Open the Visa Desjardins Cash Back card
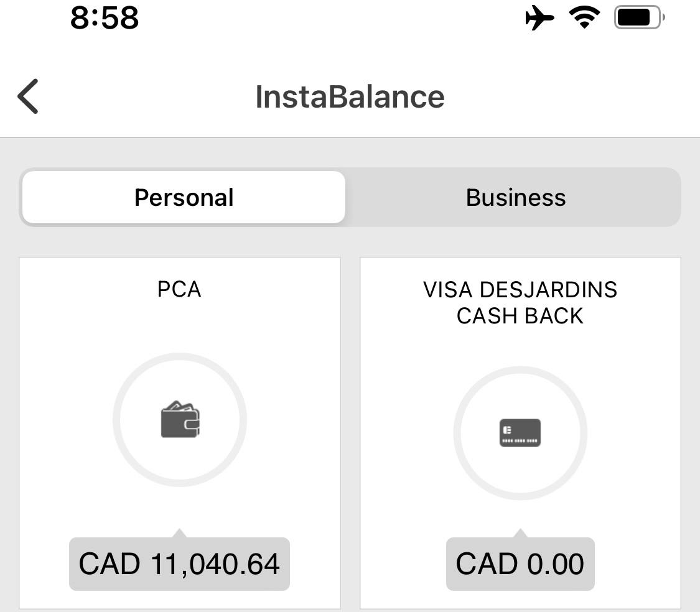Image resolution: width=700 pixels, height=612 pixels. coord(521,433)
